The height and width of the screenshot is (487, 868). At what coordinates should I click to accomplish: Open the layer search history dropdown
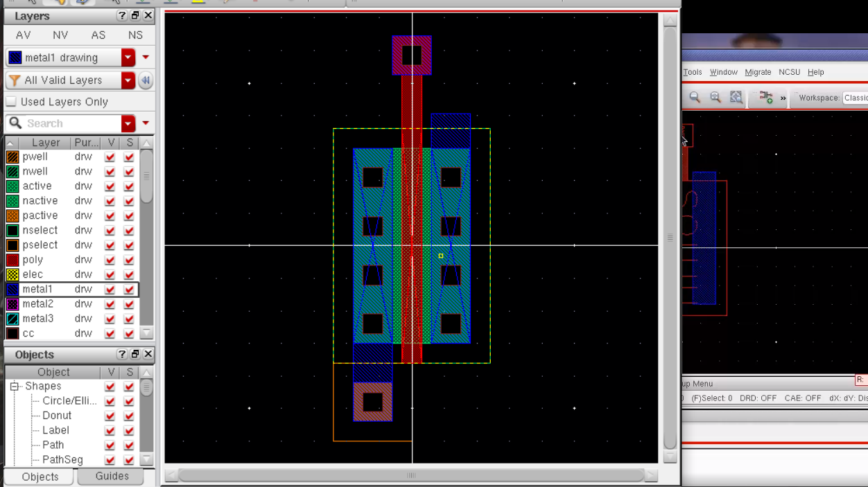[128, 123]
